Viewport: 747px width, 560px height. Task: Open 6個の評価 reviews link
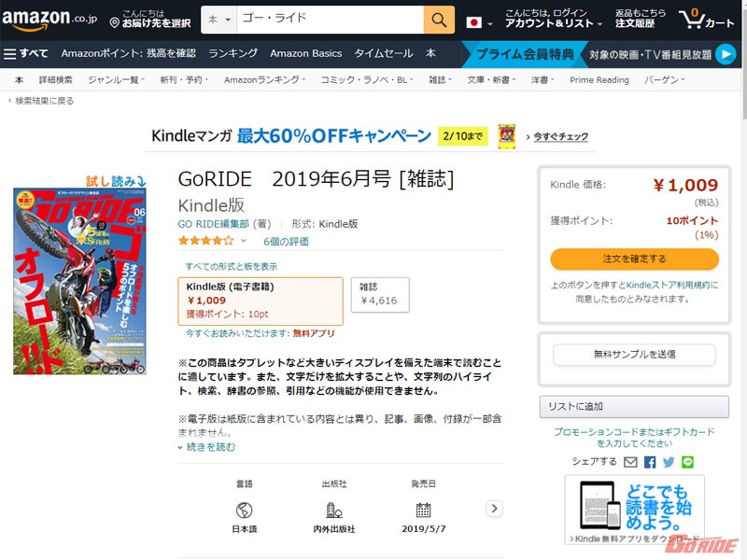tap(286, 242)
